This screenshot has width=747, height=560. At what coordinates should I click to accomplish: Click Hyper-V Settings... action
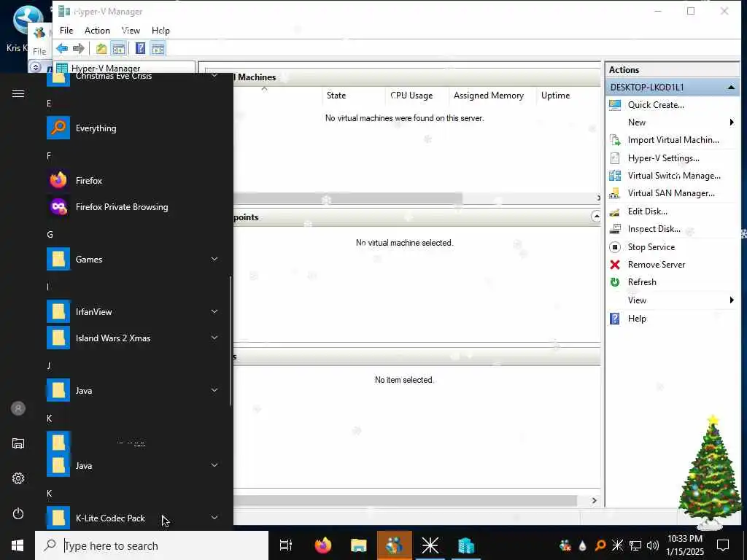(663, 158)
